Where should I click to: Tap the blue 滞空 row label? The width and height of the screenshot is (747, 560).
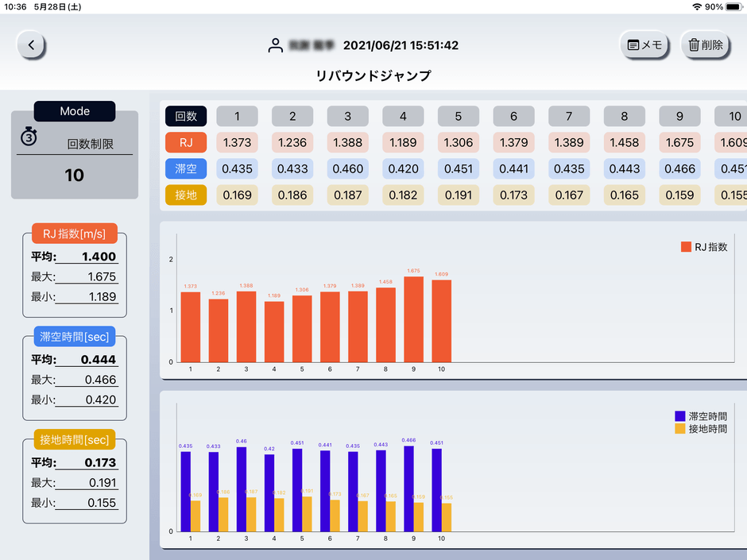pos(186,168)
